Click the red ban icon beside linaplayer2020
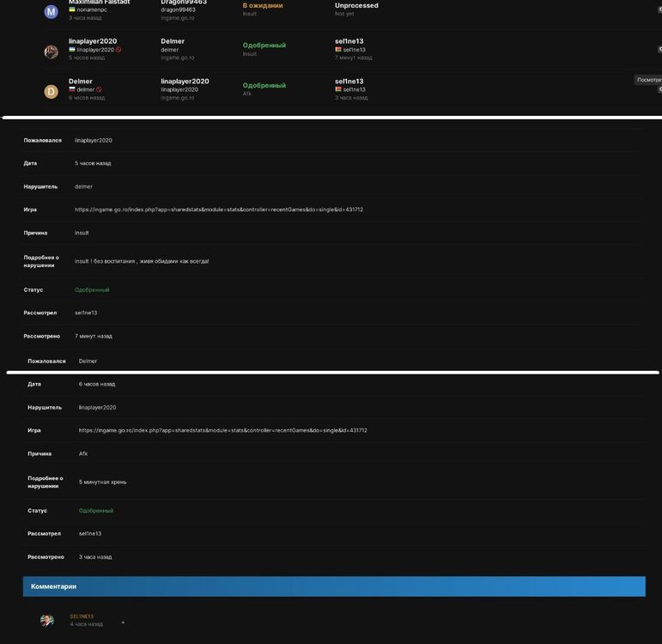The height and width of the screenshot is (644, 662). point(118,50)
